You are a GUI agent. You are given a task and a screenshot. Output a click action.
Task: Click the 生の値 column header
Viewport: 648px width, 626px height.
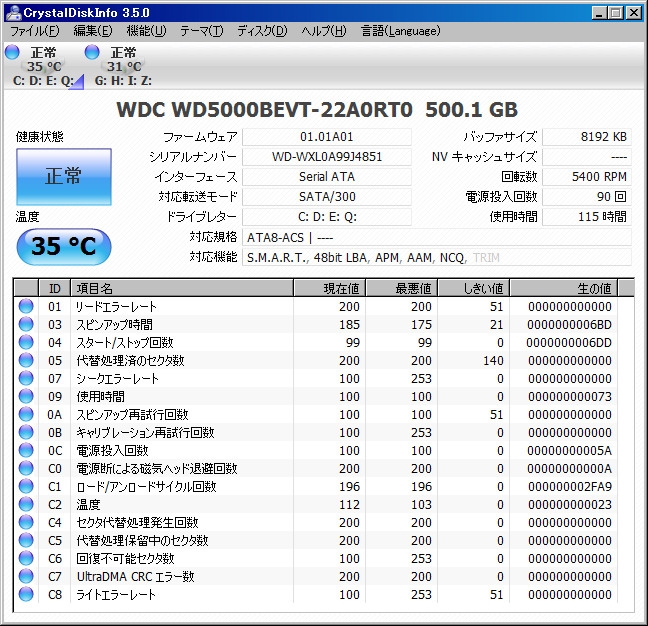click(564, 288)
